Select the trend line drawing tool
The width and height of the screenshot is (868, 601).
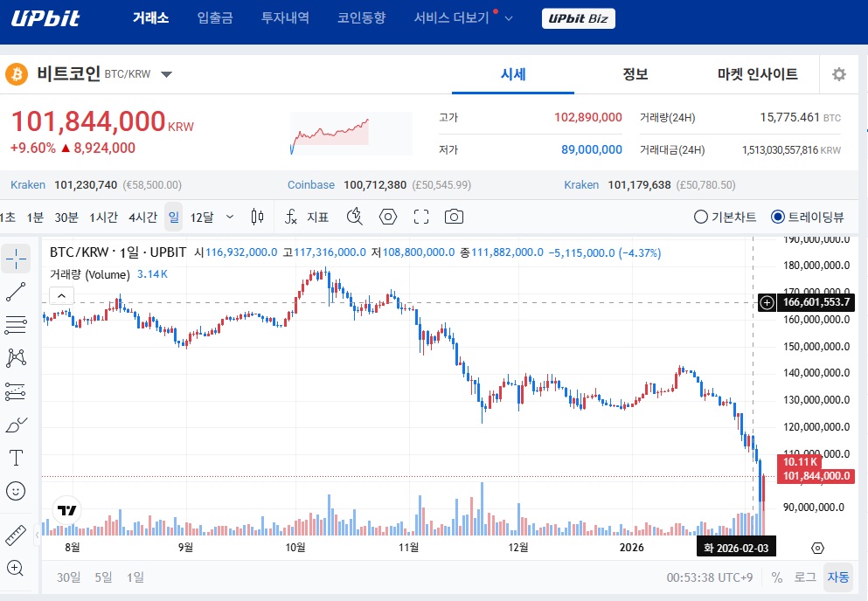click(16, 292)
